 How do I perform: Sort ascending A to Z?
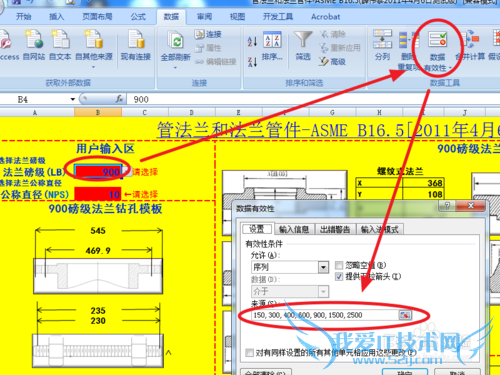point(252,41)
